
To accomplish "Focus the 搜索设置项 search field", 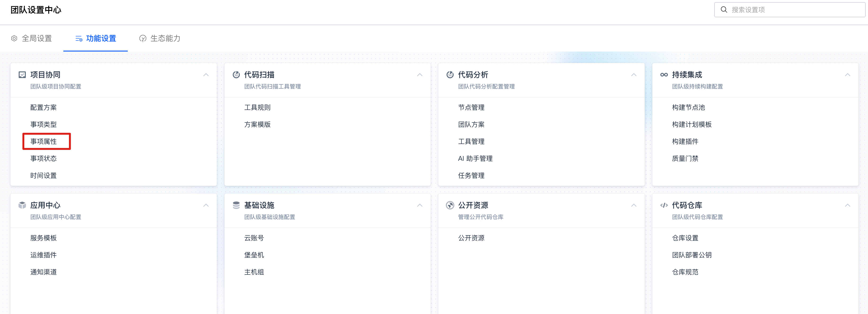I will [795, 10].
